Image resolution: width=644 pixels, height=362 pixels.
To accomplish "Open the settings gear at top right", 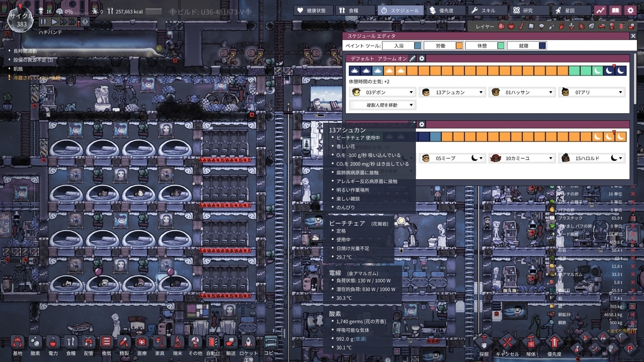I will click(x=631, y=10).
